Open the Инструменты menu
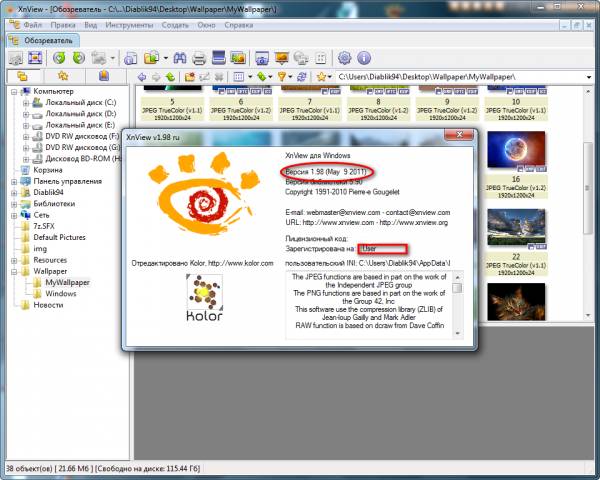 [129, 25]
